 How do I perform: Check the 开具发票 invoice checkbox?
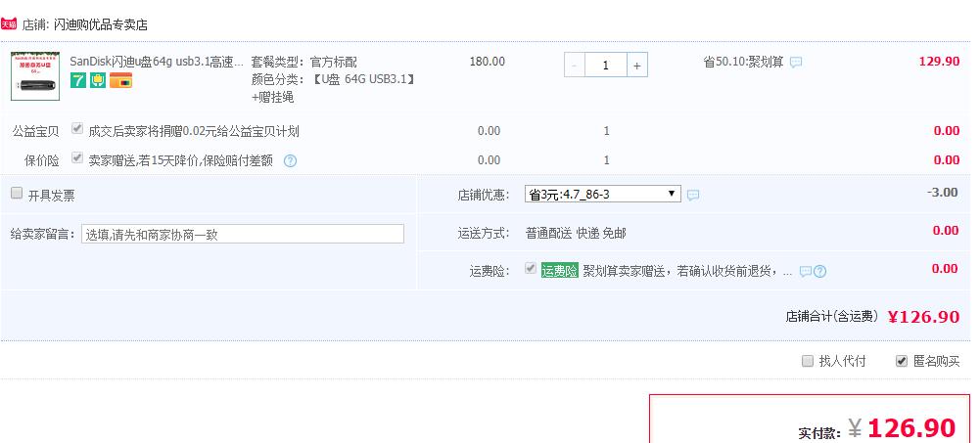pyautogui.click(x=17, y=193)
